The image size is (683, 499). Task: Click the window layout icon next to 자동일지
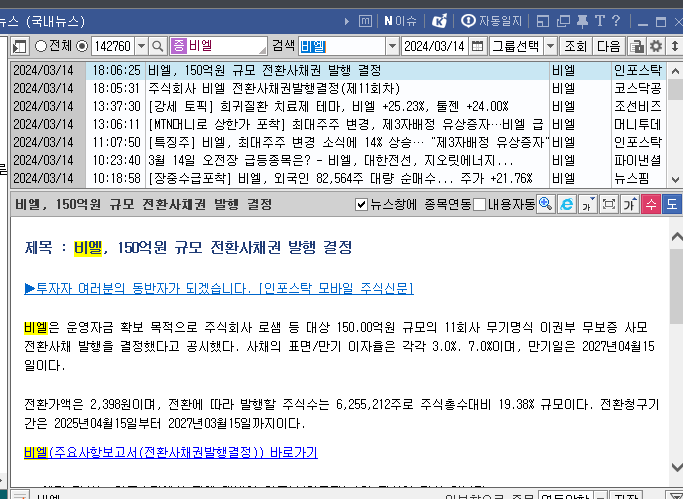(x=543, y=20)
